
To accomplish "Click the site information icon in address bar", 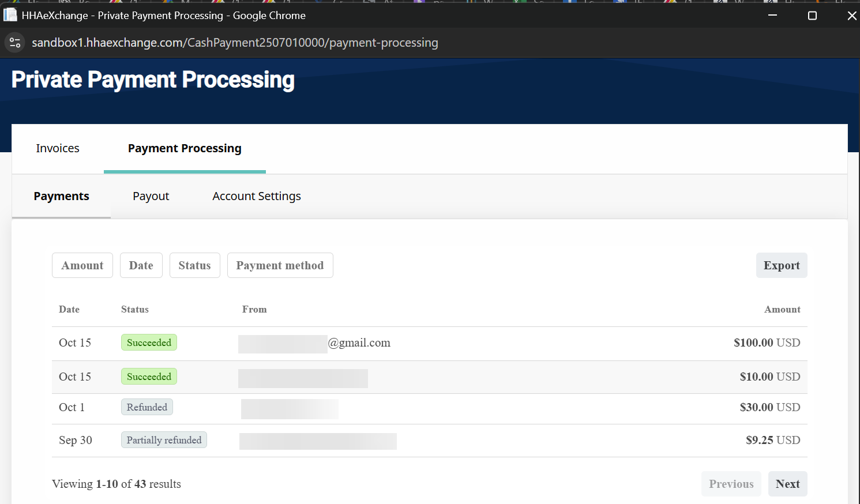I will [x=15, y=43].
